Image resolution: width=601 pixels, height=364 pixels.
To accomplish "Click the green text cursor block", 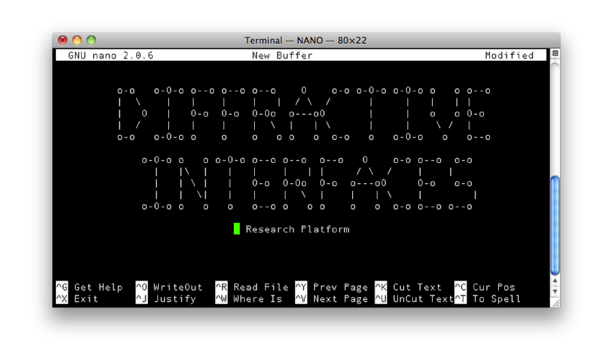I will [237, 229].
